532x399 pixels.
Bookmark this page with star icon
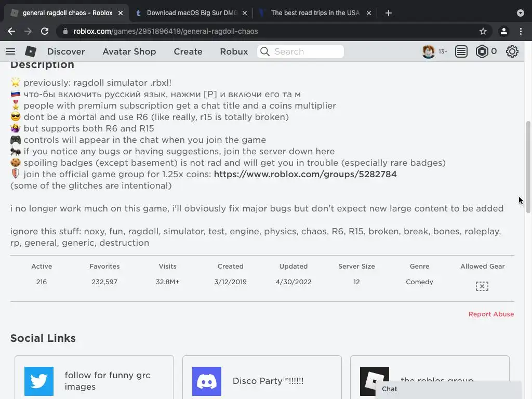[483, 31]
